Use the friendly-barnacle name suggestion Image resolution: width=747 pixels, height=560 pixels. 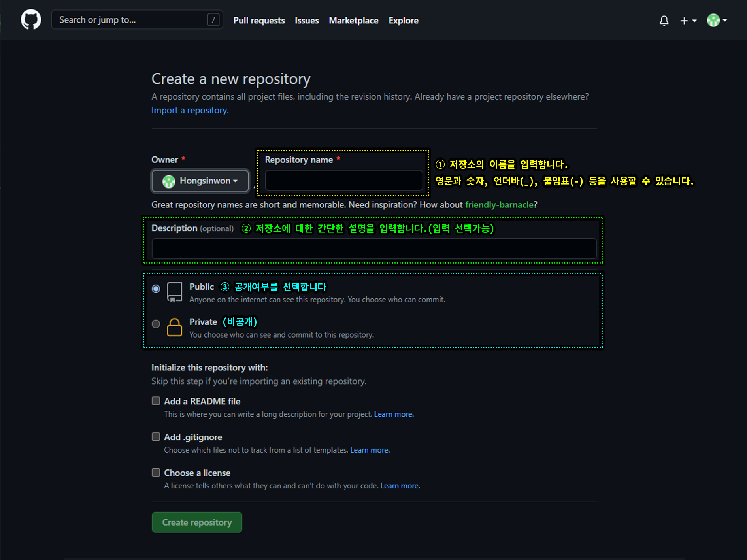499,205
